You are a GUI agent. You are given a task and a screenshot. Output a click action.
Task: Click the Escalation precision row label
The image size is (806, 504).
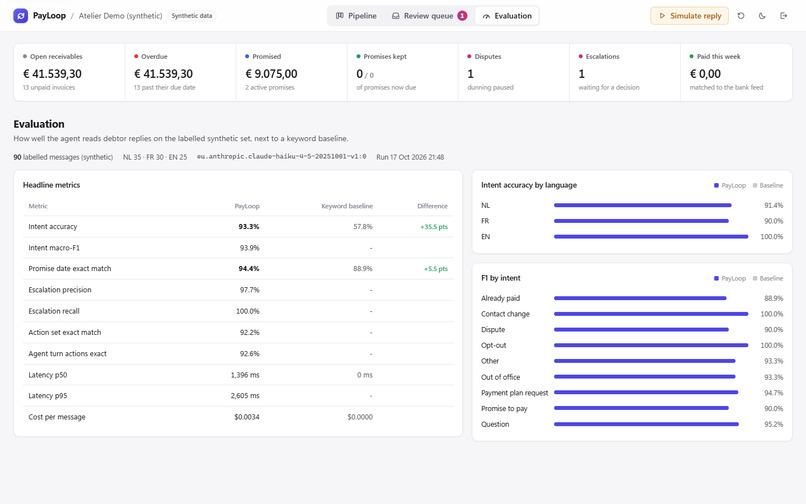coord(60,290)
